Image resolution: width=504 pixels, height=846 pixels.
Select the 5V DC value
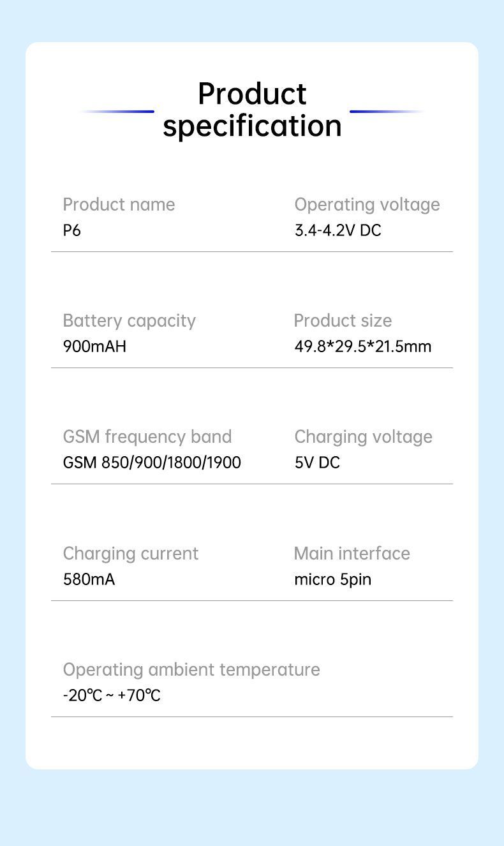point(317,463)
